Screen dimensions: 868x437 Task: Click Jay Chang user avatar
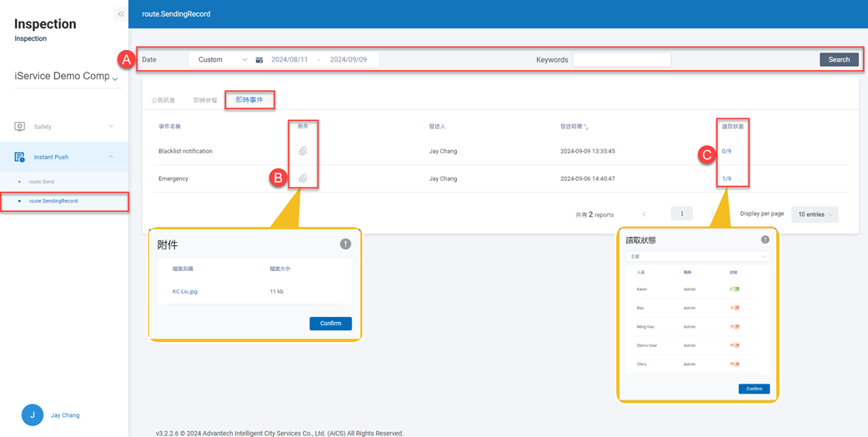[33, 414]
